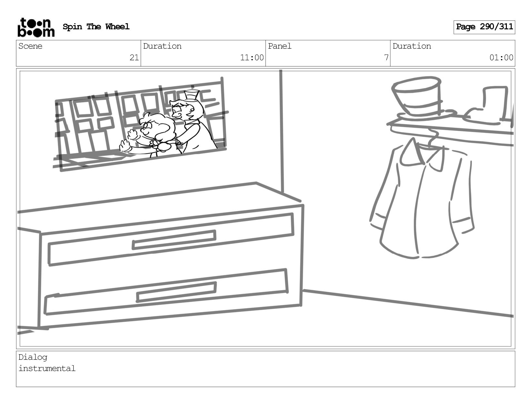This screenshot has width=532, height=411.
Task: Click the 'Dialog' label
Action: 33,357
